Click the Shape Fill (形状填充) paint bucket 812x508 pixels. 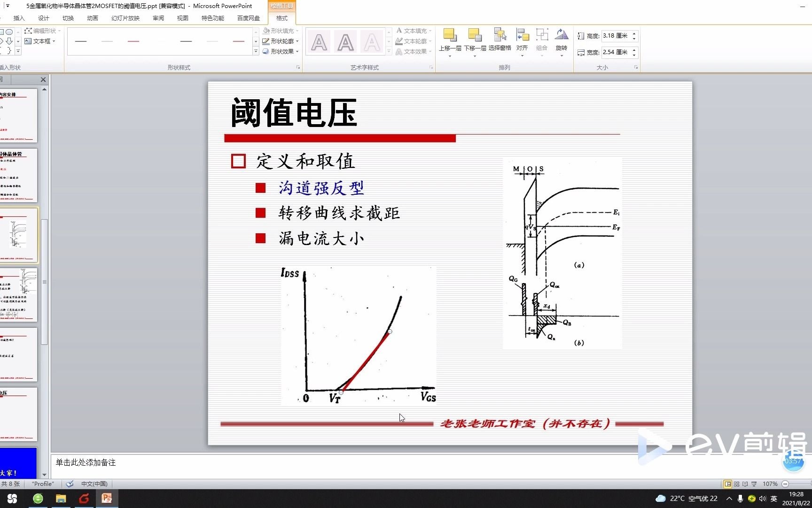coord(265,31)
